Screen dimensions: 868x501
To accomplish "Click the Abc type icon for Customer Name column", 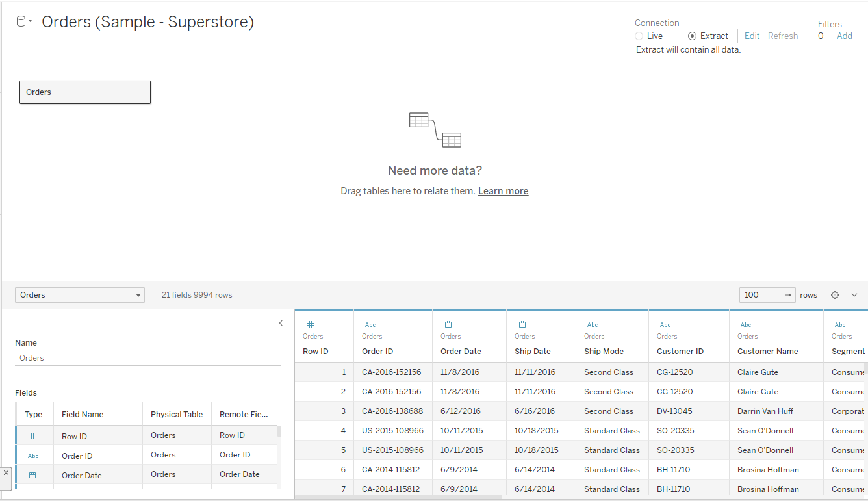I will 746,324.
